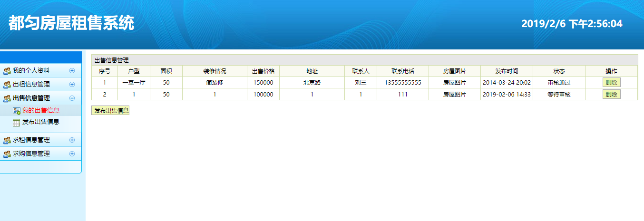Screen dimensions: 644x221
Task: Click the contact name 刘三
Action: (x=361, y=83)
